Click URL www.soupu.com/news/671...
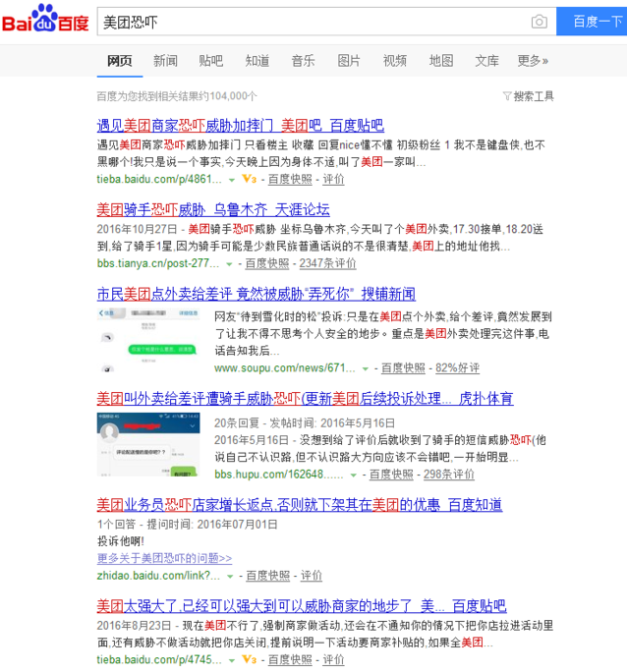 click(x=285, y=367)
